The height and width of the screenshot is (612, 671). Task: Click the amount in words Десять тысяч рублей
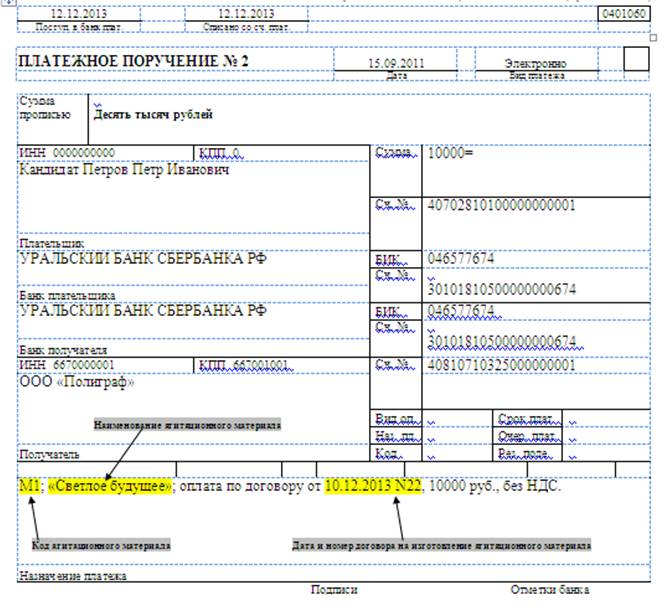tap(153, 115)
